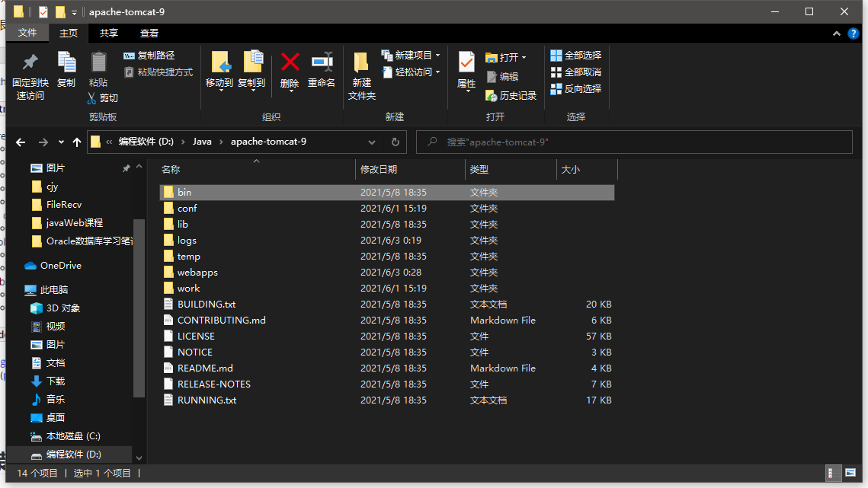The width and height of the screenshot is (868, 488).
Task: Click the Properties checkmark icon
Action: (x=466, y=62)
